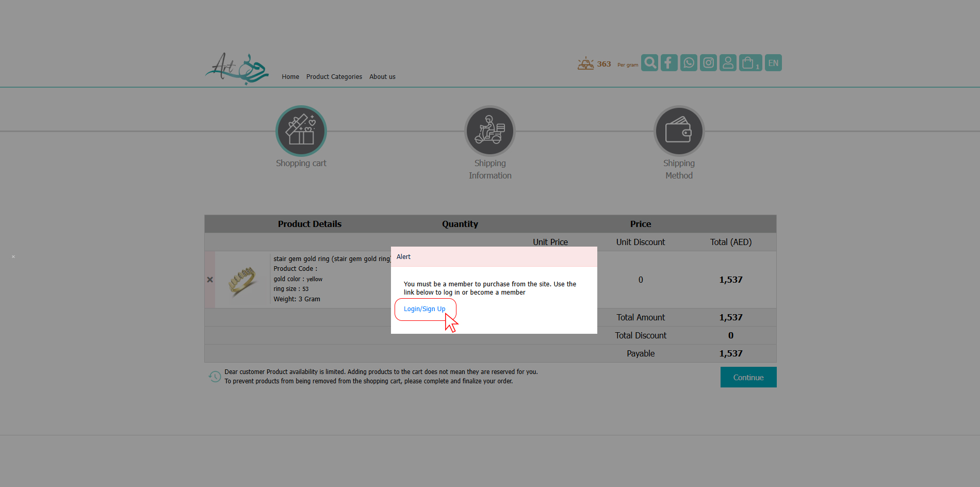980x487 pixels.
Task: Remove the stair gem gold ring item
Action: (210, 280)
